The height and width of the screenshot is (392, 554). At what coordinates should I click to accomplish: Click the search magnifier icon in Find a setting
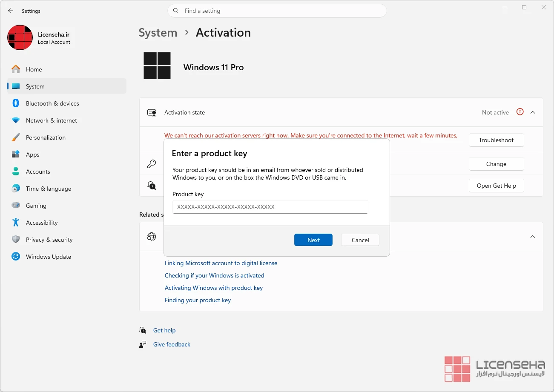coord(176,11)
